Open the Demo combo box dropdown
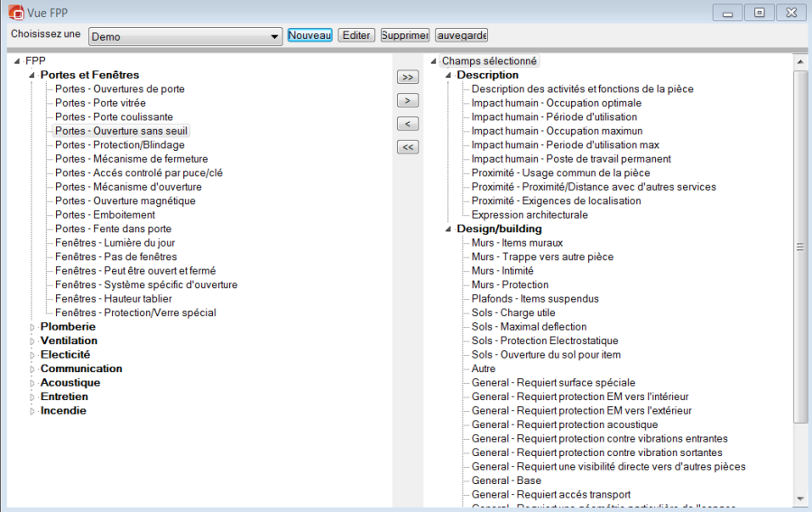Image resolution: width=812 pixels, height=512 pixels. coord(275,37)
